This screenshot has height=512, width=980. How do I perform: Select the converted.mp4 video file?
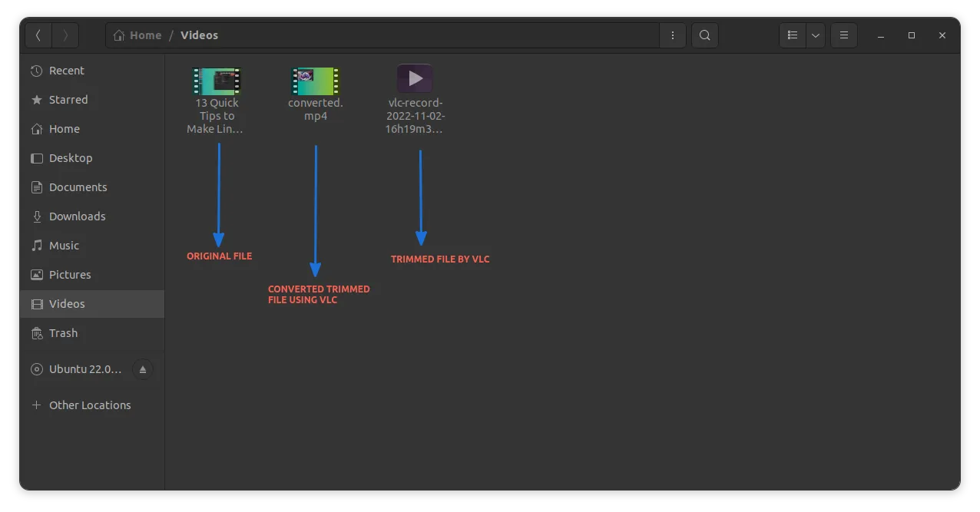pos(315,81)
